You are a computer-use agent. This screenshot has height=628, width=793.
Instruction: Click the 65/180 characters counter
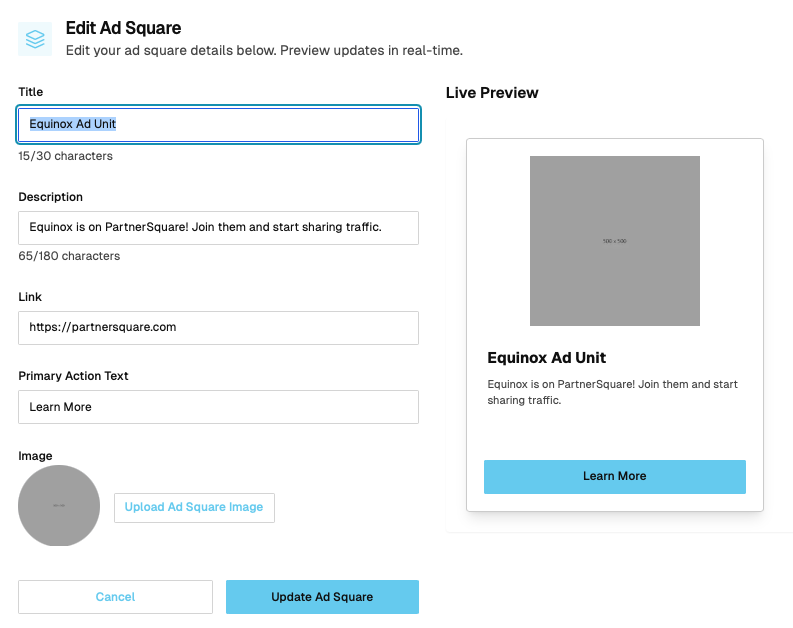coord(69,256)
